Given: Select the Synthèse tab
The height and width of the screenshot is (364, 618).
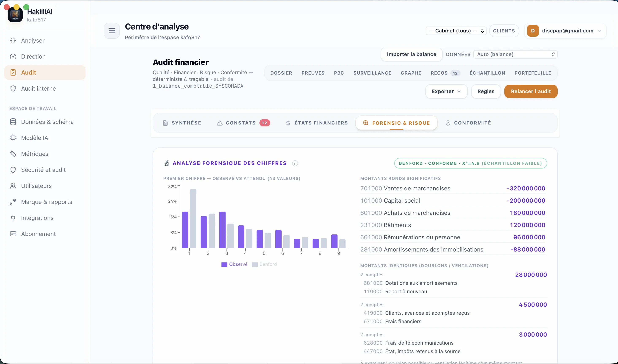Looking at the screenshot, I should click(182, 123).
